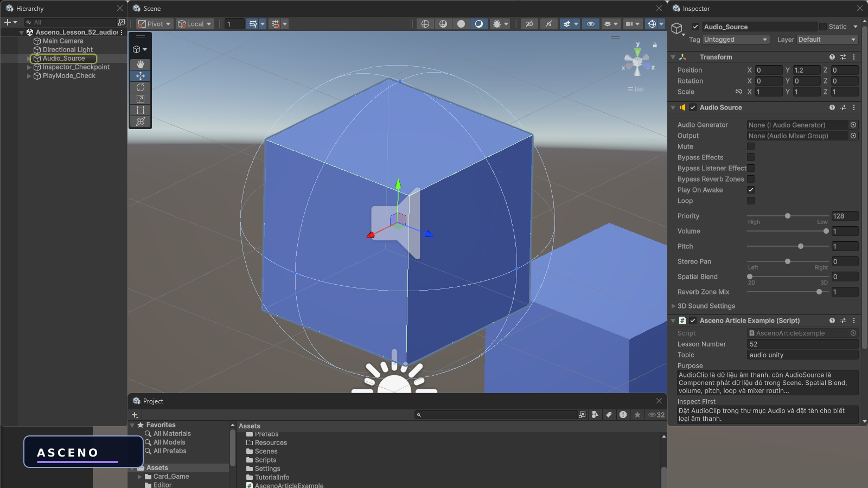Open the Pivot handle position dropdown
868x488 pixels.
[x=155, y=24]
